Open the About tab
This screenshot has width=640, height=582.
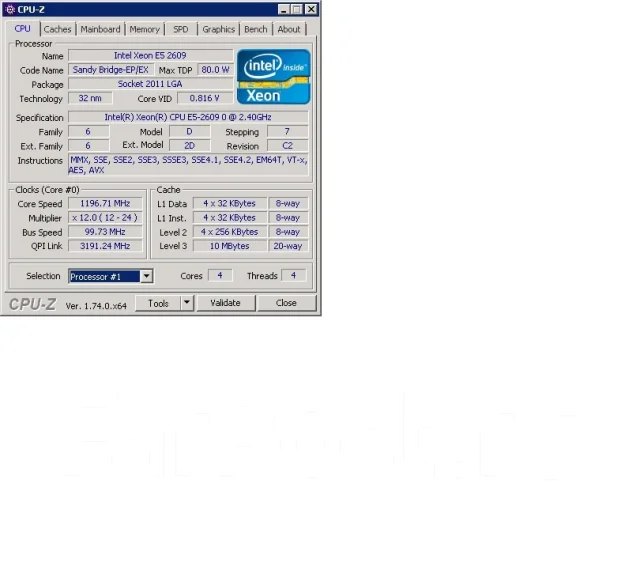coord(289,29)
